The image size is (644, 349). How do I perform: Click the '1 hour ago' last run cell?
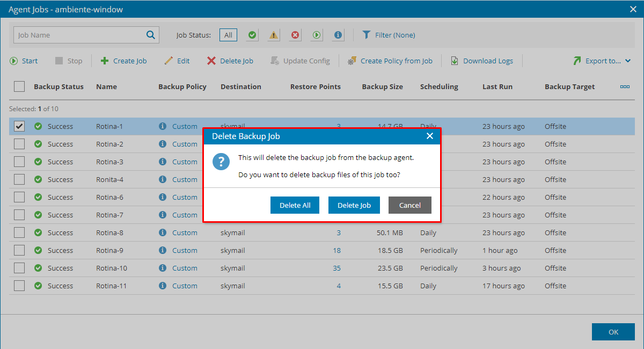pyautogui.click(x=500, y=250)
